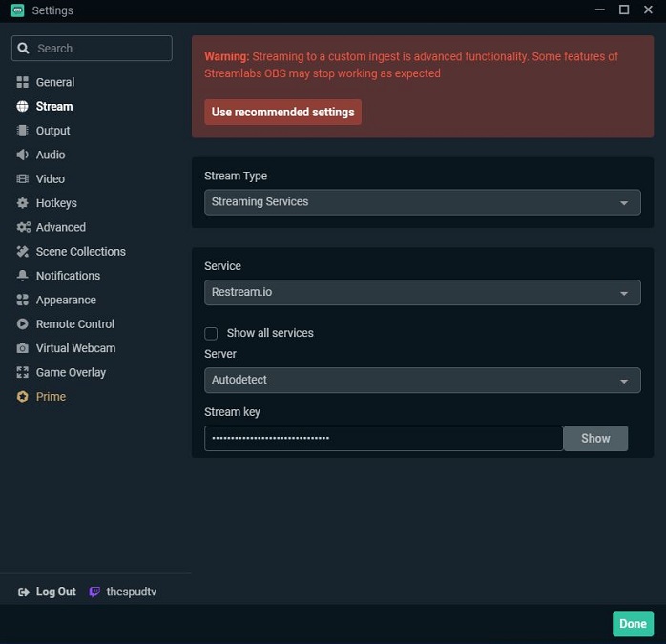This screenshot has height=644, width=666.
Task: Open Virtual Webcam settings
Action: pyautogui.click(x=75, y=348)
